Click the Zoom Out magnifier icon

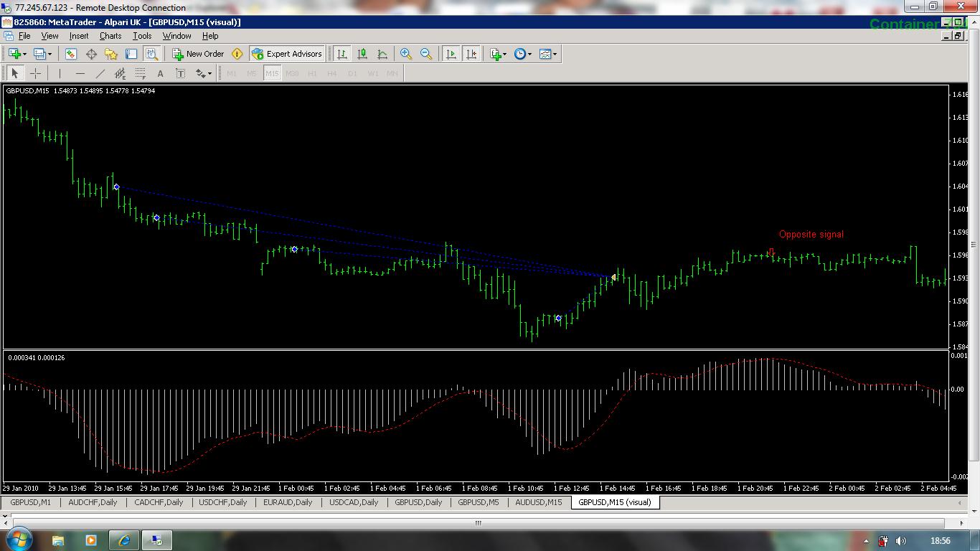pos(426,54)
